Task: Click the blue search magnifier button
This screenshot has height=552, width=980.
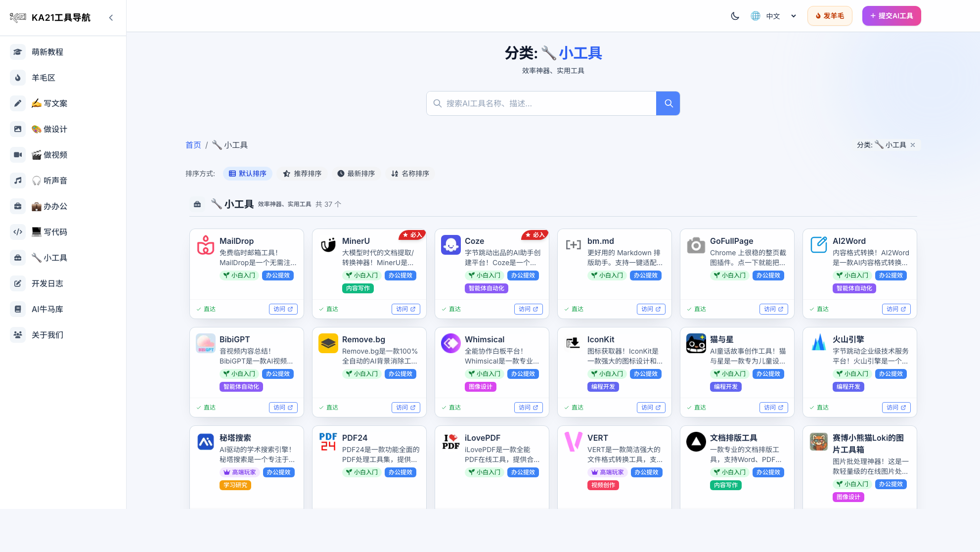Action: pyautogui.click(x=668, y=103)
